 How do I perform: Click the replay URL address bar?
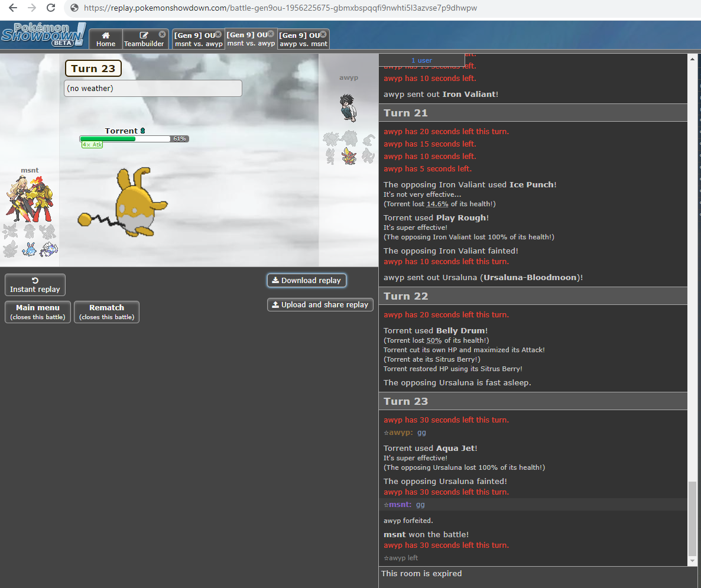coord(280,8)
